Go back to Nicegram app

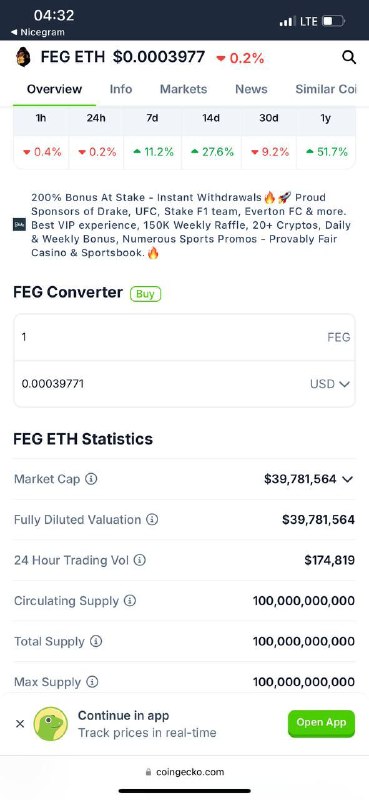[x=38, y=32]
